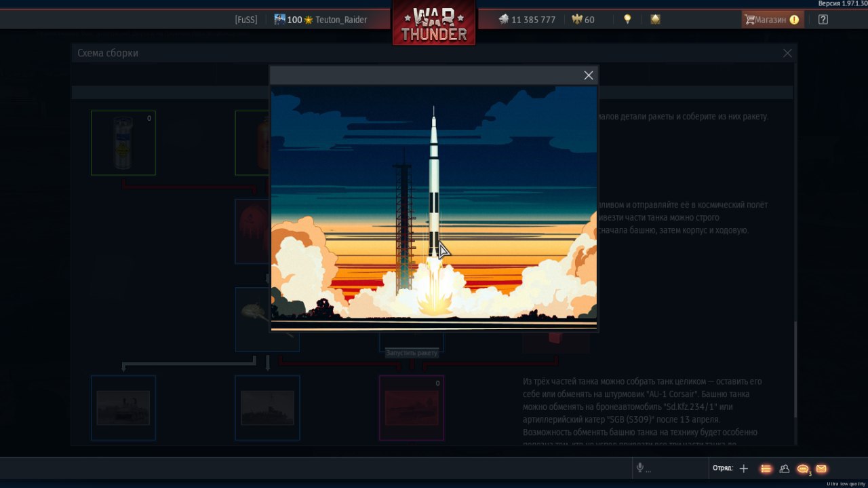Open the Магазин shop
Viewport: 868px width, 488px height.
[772, 20]
